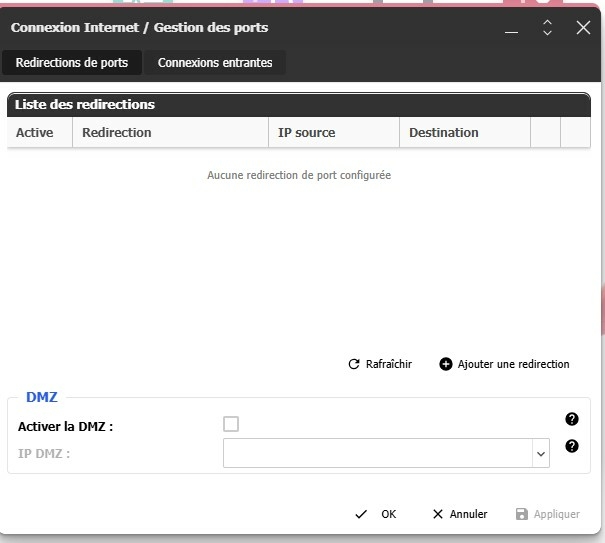This screenshot has height=543, width=605.
Task: Sort list by Active column header
Action: (x=35, y=132)
